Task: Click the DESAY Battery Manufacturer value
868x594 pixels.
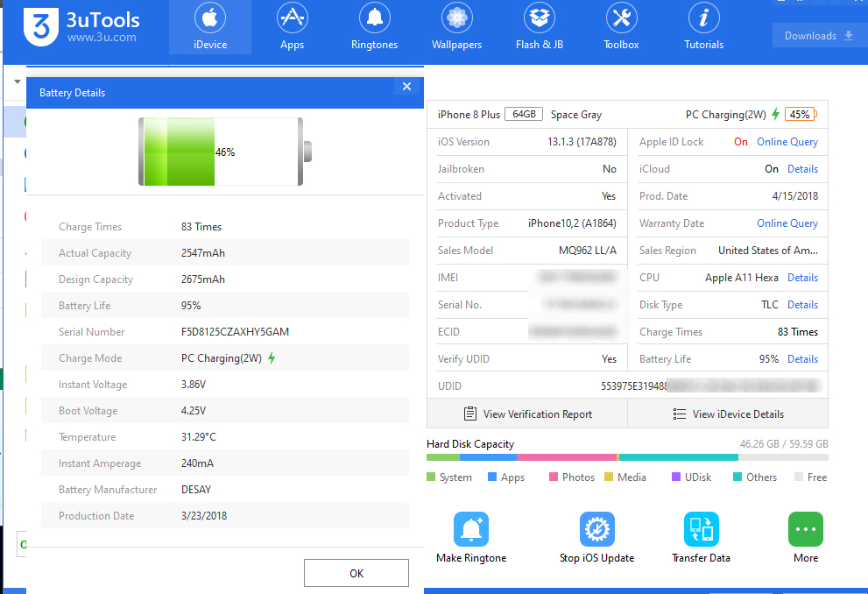Action: 196,490
